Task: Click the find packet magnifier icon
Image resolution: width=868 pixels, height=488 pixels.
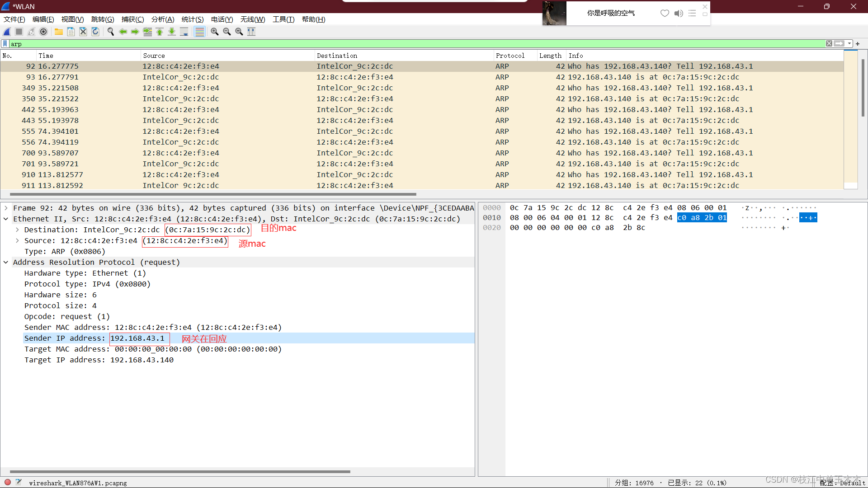Action: (110, 32)
